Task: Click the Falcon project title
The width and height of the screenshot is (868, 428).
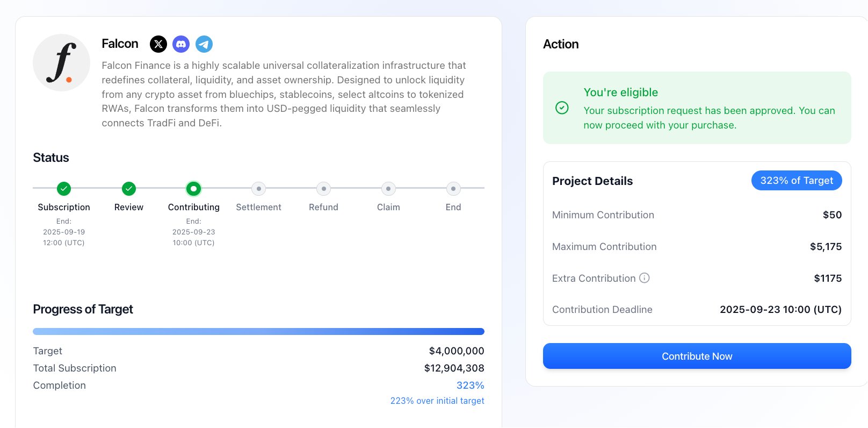Action: 120,44
